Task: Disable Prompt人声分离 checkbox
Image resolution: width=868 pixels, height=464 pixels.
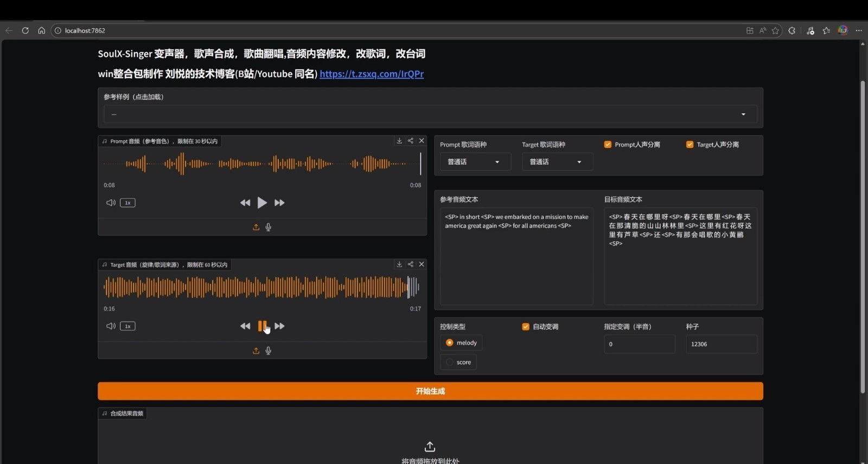Action: pos(608,145)
